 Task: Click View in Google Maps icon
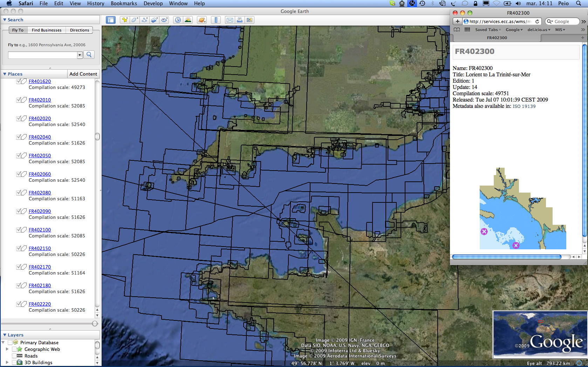249,20
